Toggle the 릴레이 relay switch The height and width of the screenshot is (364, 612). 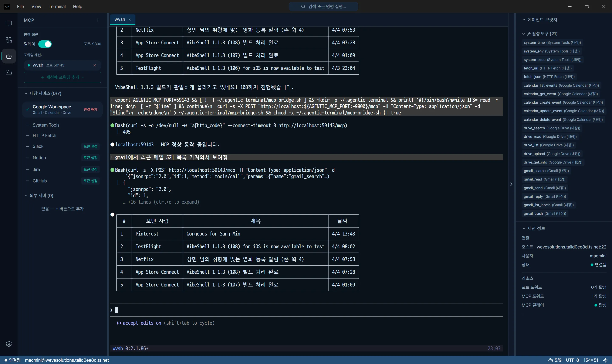coord(45,44)
